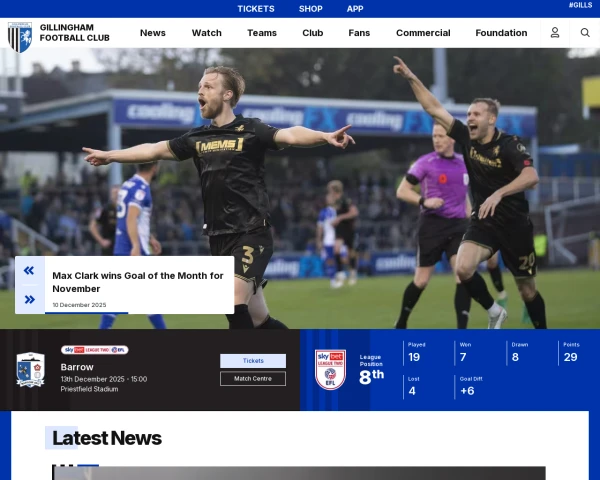Click the Barrow club crest
The width and height of the screenshot is (600, 480).
[30, 369]
